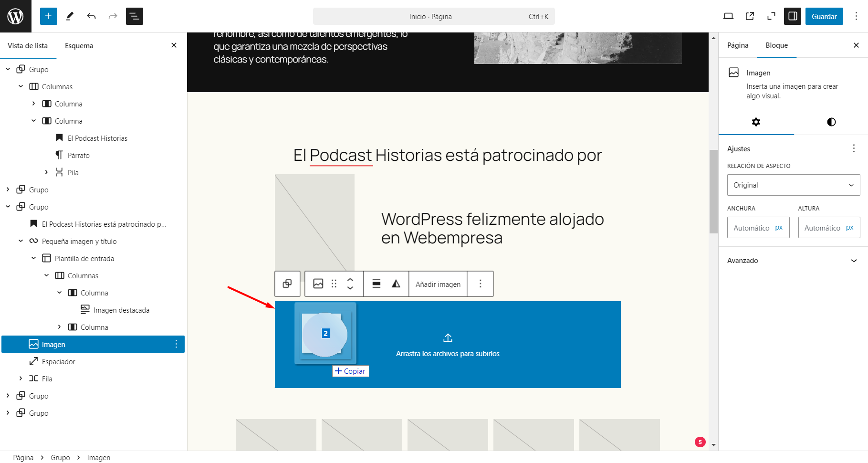The width and height of the screenshot is (868, 463).
Task: Click scrollbar down arrow in canvas
Action: [713, 445]
